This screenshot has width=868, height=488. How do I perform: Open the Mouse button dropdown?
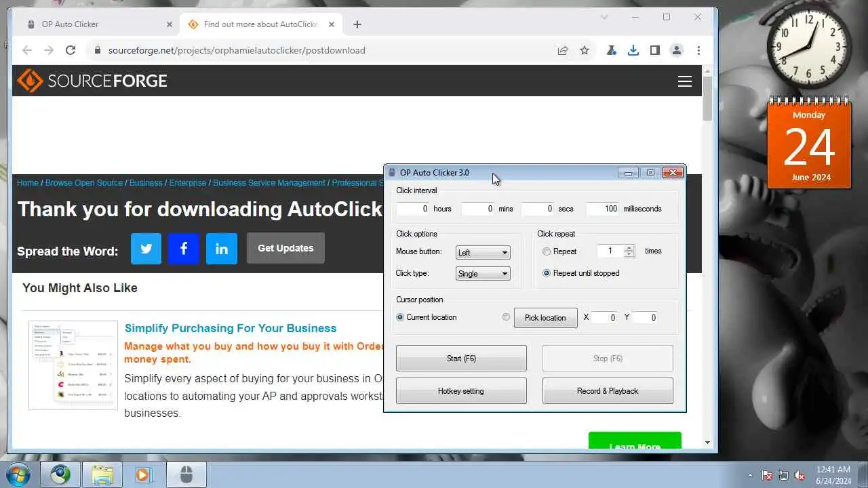click(483, 253)
